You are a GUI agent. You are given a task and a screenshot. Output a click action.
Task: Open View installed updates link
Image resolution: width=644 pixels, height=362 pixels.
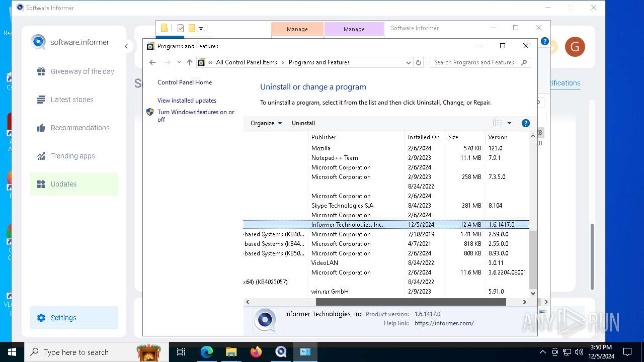pyautogui.click(x=187, y=101)
